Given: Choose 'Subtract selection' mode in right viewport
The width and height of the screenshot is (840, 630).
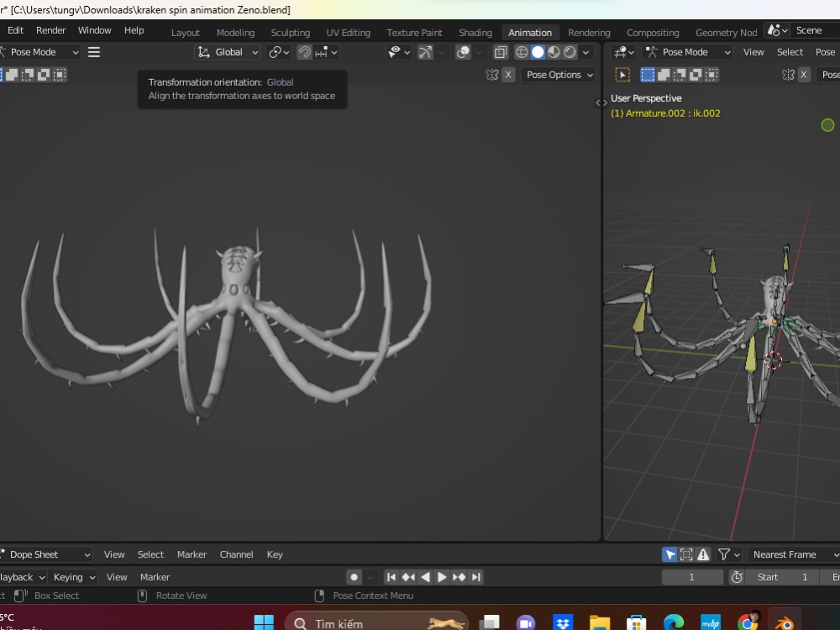Looking at the screenshot, I should coord(680,75).
